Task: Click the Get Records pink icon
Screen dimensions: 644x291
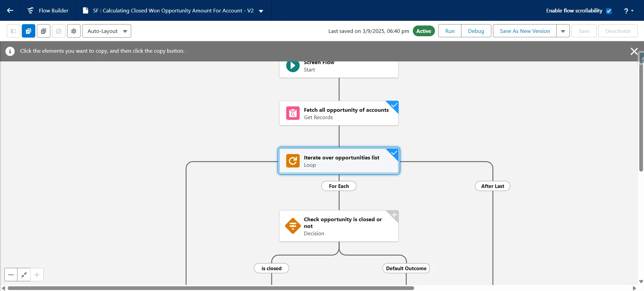Action: pyautogui.click(x=293, y=113)
